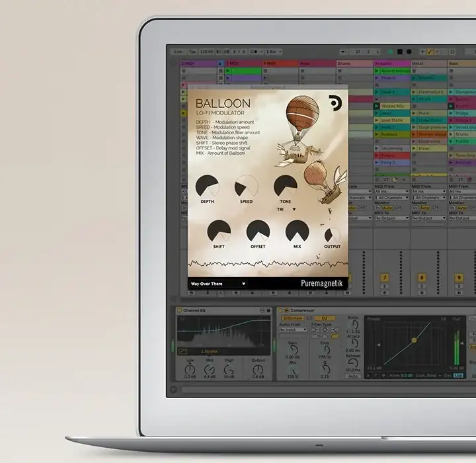Solo track 8 with S button
Image resolution: width=476 pixels, height=463 pixels.
(422, 286)
